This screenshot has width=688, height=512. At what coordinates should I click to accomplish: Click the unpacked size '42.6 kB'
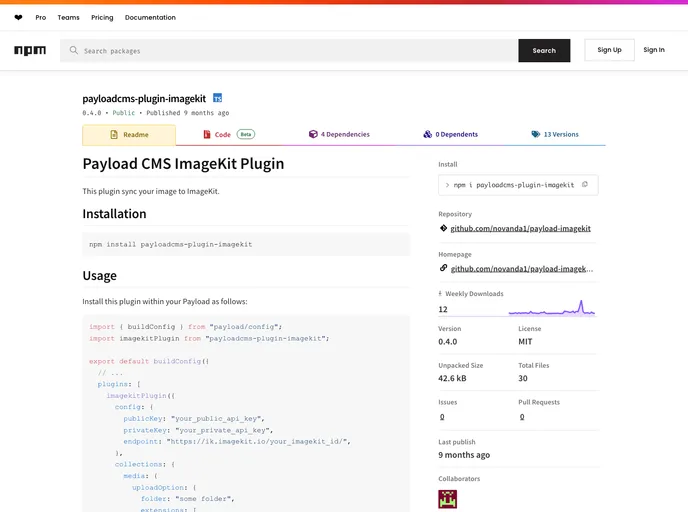point(452,378)
